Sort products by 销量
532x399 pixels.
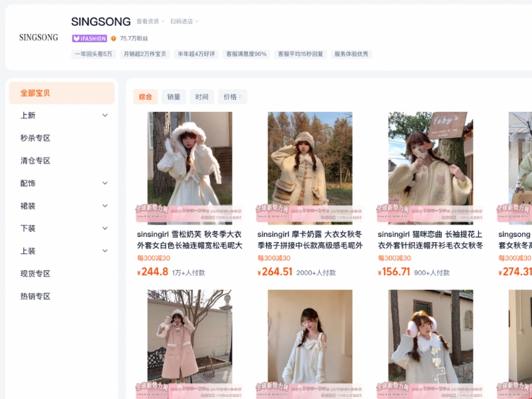(174, 97)
